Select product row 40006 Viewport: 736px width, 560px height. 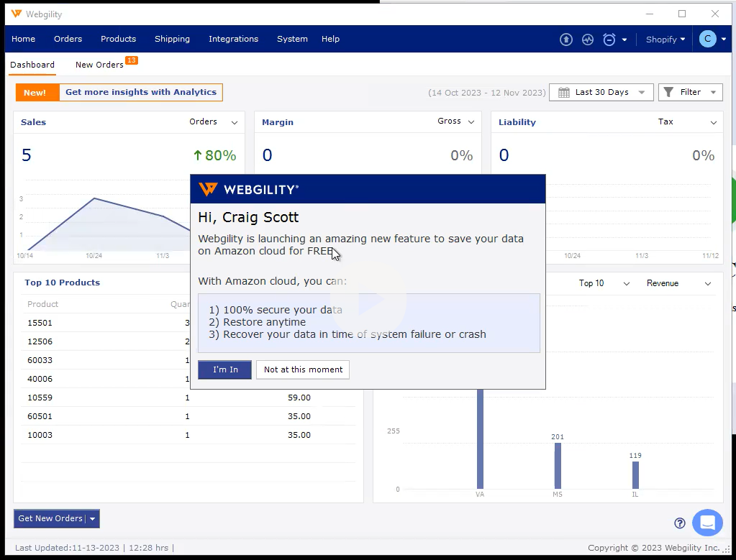pyautogui.click(x=188, y=379)
